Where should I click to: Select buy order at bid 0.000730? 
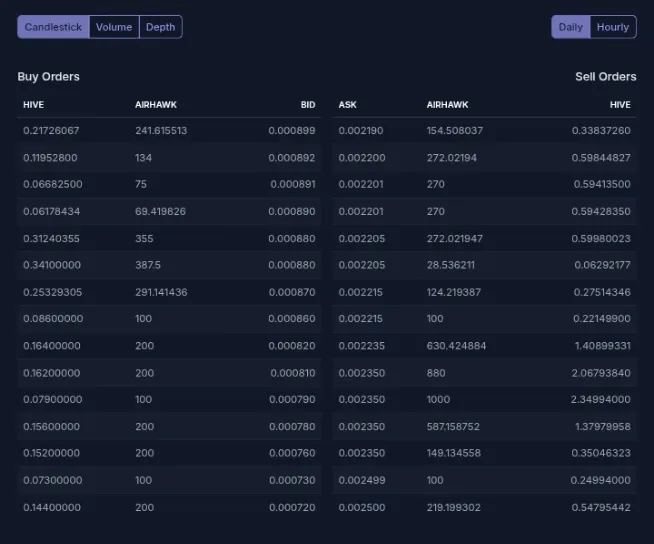point(169,480)
